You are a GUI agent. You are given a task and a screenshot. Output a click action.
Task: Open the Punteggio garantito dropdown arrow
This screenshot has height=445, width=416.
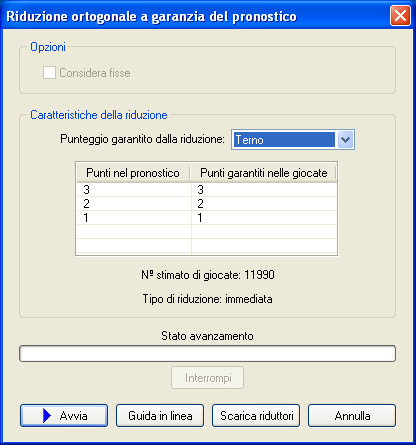(x=345, y=139)
